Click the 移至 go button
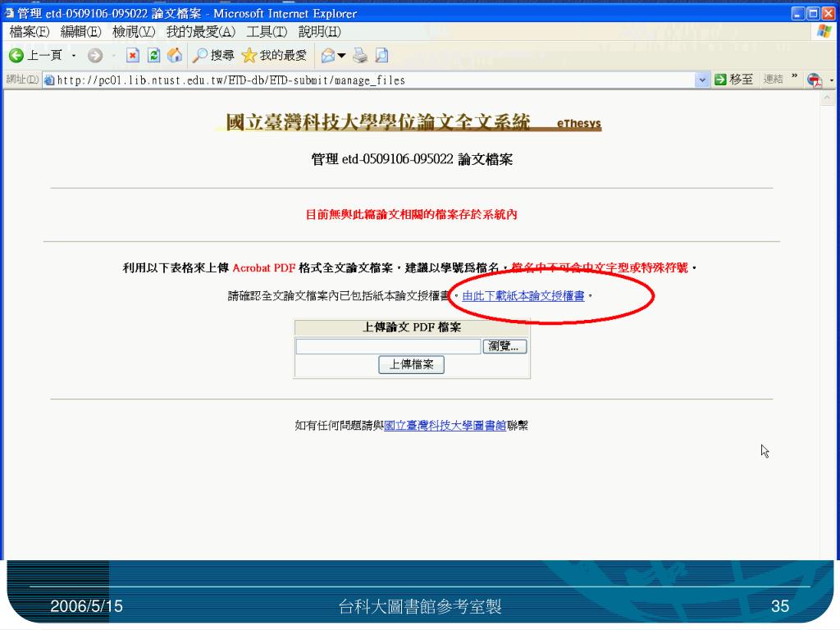Screen dimensions: 840x630 (x=734, y=80)
